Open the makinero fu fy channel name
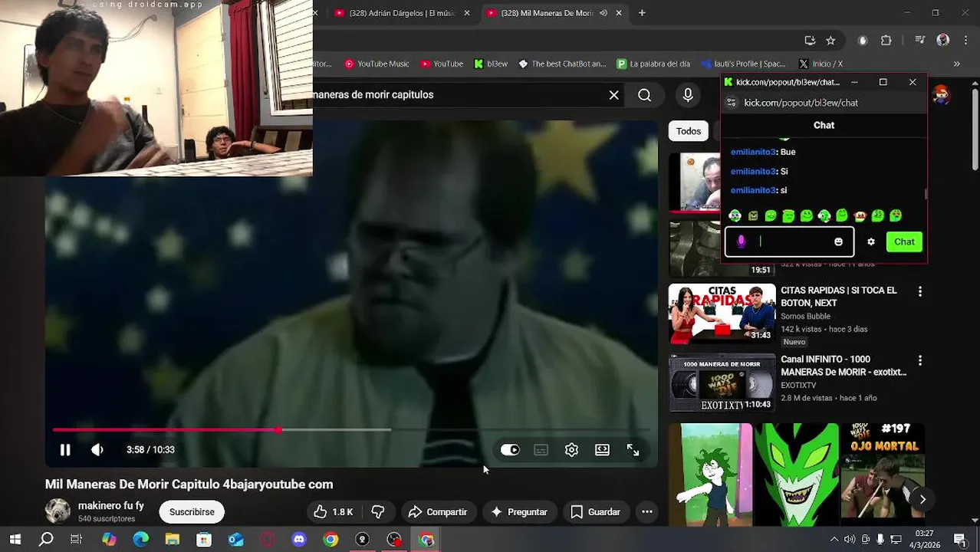 pyautogui.click(x=111, y=506)
